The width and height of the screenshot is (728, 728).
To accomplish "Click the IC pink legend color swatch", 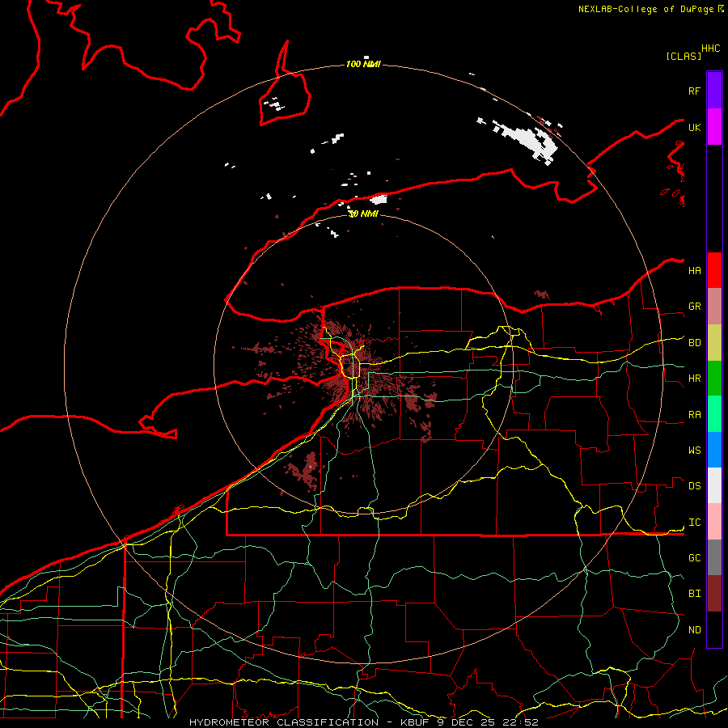I will 714,522.
